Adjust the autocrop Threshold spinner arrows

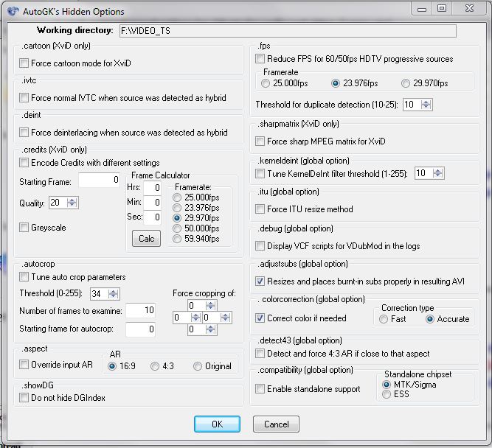[113, 294]
